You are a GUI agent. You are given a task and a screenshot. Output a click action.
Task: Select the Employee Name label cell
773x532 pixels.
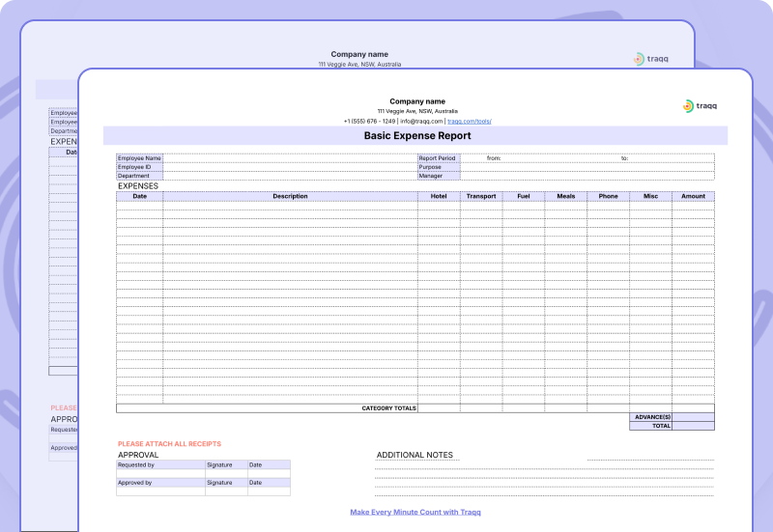click(x=139, y=158)
